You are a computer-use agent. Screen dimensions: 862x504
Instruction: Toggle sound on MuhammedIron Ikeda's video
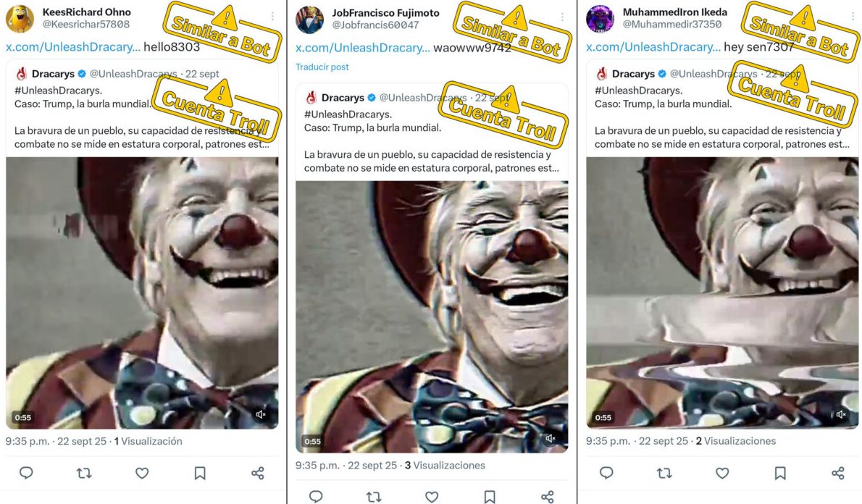pyautogui.click(x=841, y=414)
